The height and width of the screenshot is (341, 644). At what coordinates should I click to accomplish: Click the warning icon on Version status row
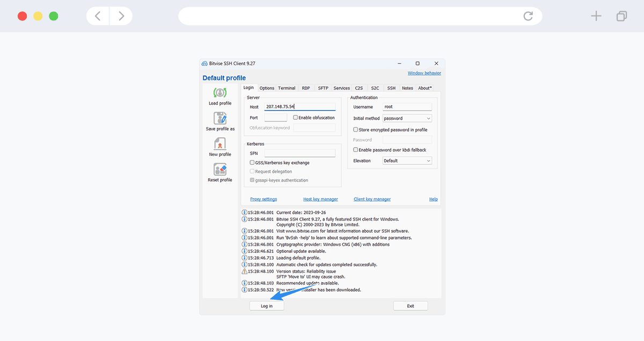(x=245, y=271)
